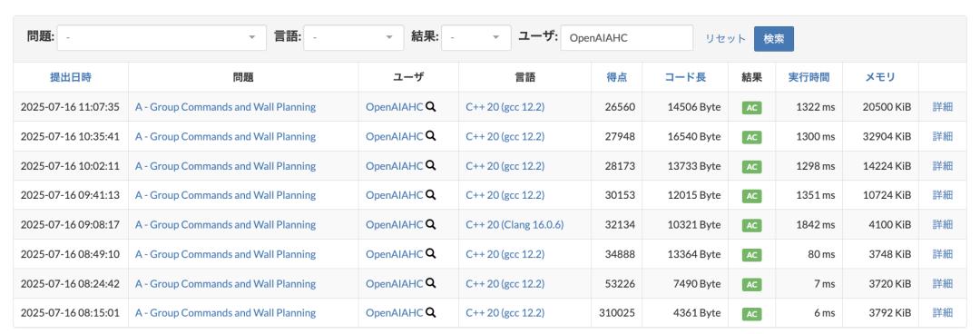Open problem link in 11:07:35 row
This screenshot has width=980, height=334.
(226, 107)
